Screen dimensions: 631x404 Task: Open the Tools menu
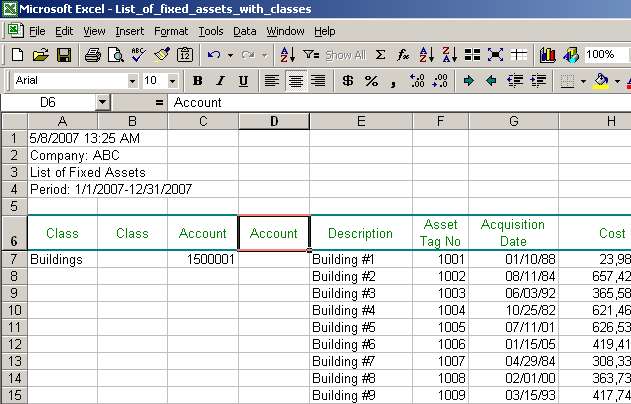pos(211,31)
